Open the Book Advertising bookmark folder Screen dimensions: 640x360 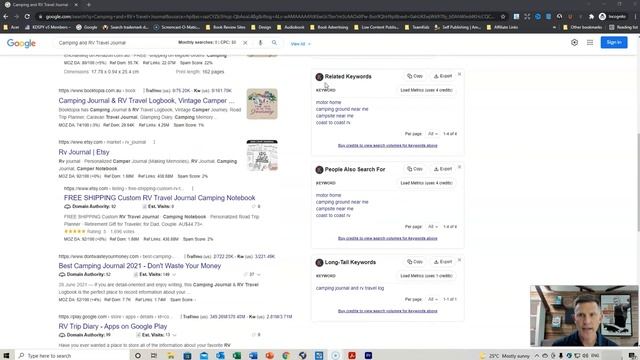point(329,27)
